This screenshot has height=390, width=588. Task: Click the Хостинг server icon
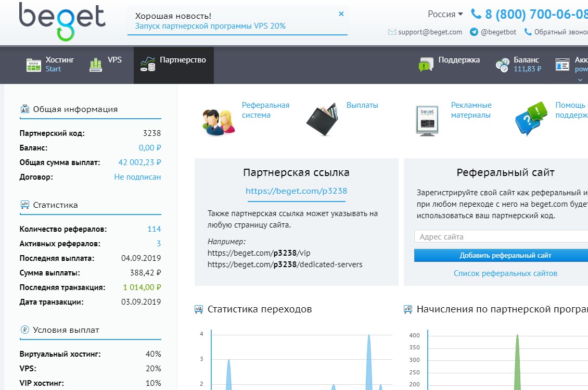34,65
